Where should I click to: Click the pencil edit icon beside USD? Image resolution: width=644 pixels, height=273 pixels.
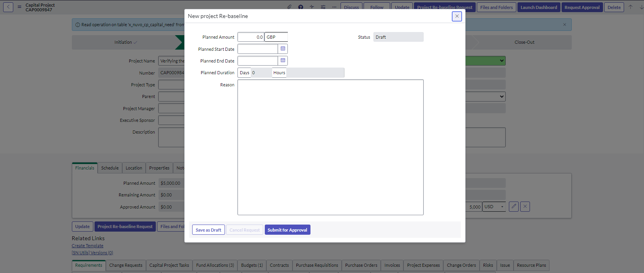click(x=514, y=207)
